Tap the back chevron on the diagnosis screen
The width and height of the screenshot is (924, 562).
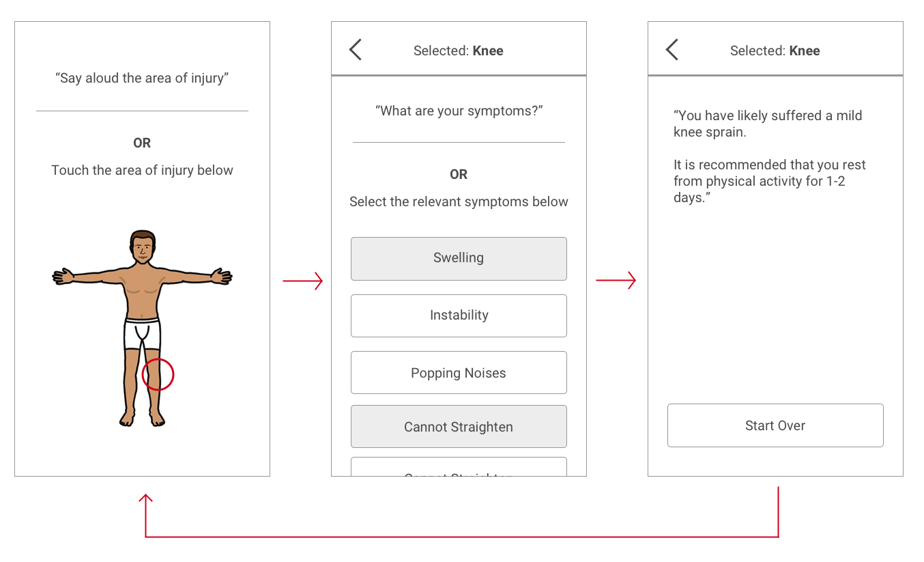[672, 50]
